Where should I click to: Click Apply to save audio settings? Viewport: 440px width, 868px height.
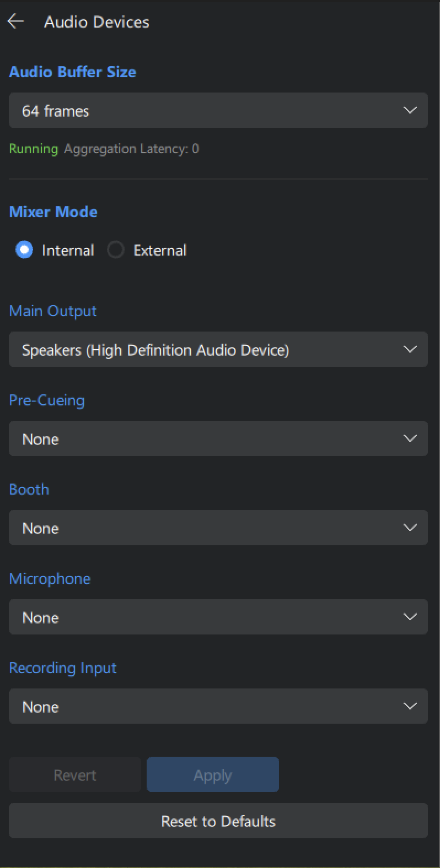click(212, 774)
